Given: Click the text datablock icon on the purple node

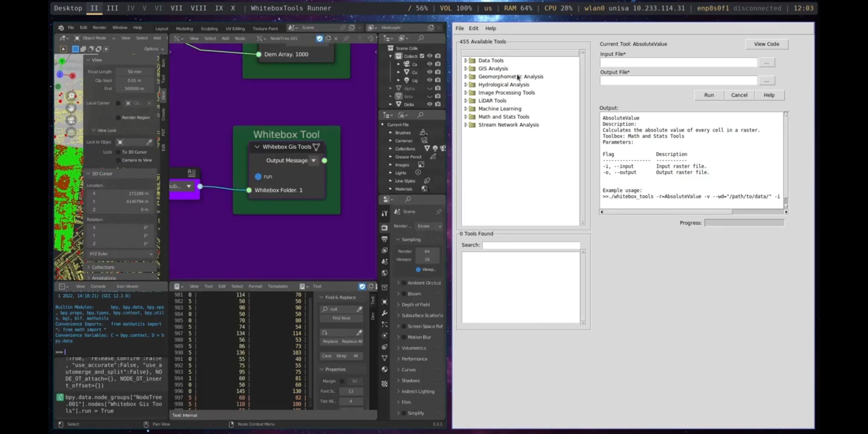Looking at the screenshot, I should (191, 173).
